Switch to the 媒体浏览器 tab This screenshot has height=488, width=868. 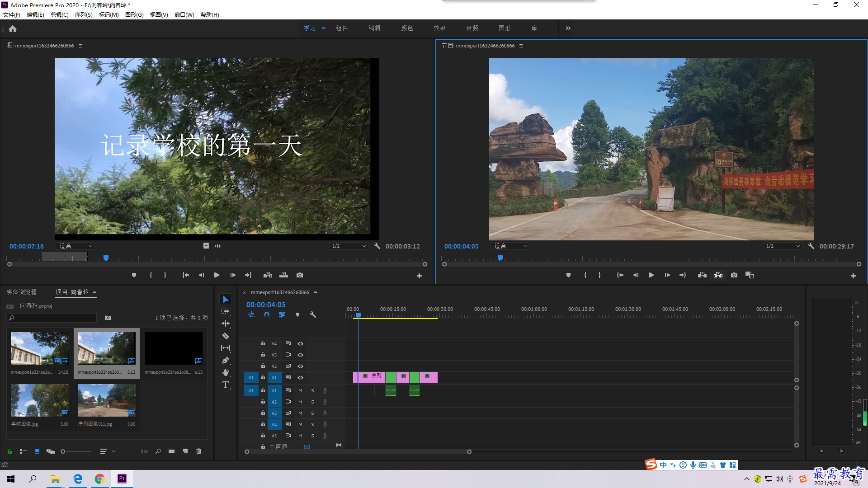pos(21,292)
